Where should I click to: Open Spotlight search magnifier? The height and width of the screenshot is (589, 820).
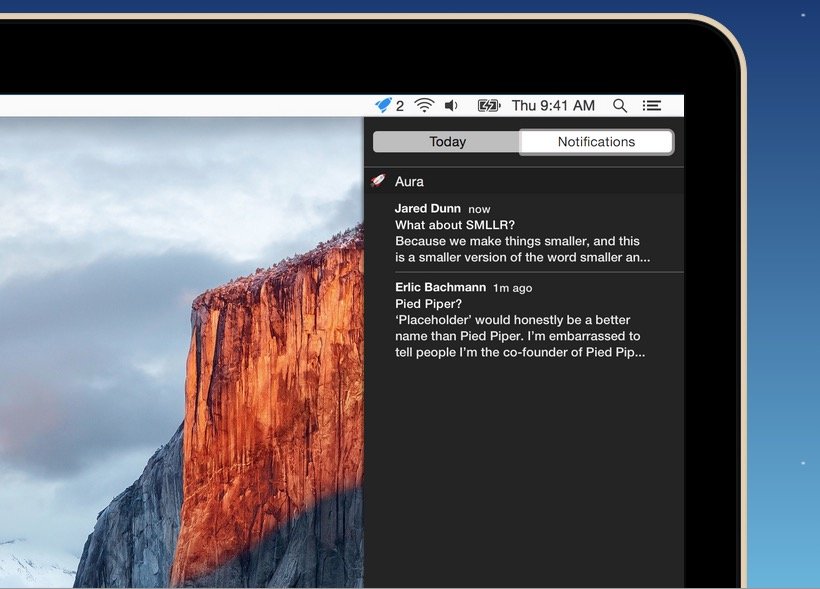pos(620,105)
